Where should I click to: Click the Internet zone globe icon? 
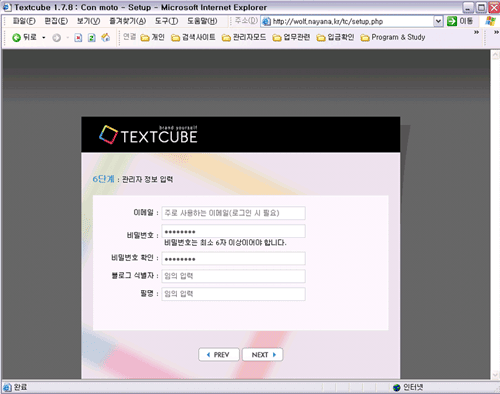point(397,387)
